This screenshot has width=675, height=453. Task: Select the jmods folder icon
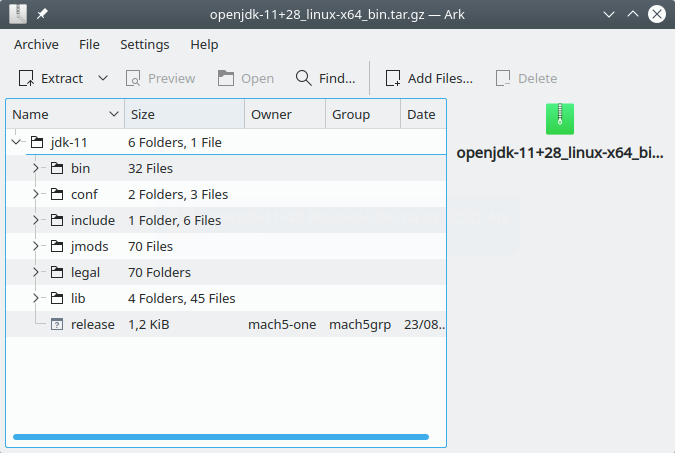(57, 246)
